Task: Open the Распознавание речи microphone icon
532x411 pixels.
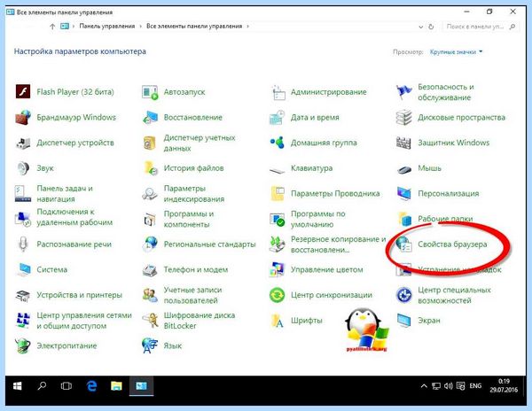Action: pos(23,244)
